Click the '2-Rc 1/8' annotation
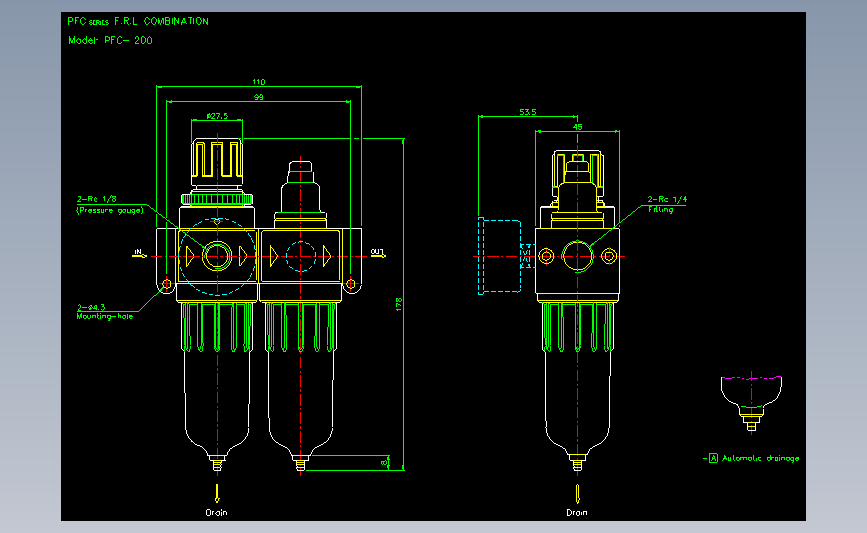The height and width of the screenshot is (533, 867). (97, 198)
